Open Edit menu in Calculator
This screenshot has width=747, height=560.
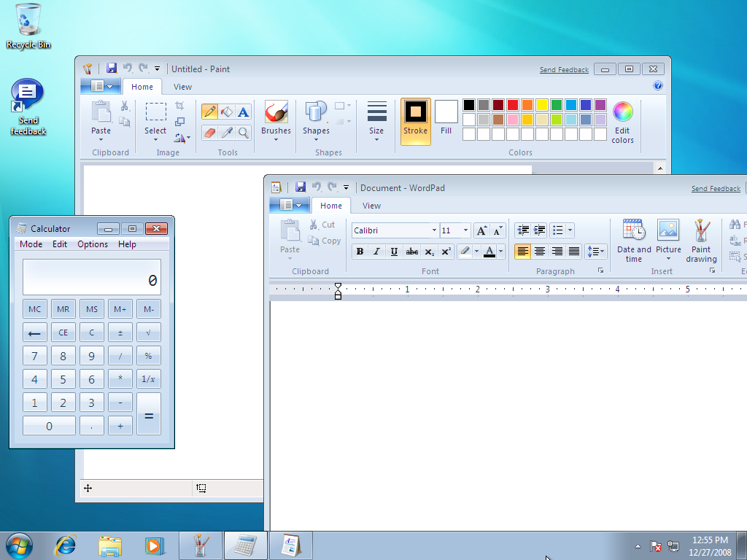pyautogui.click(x=60, y=244)
